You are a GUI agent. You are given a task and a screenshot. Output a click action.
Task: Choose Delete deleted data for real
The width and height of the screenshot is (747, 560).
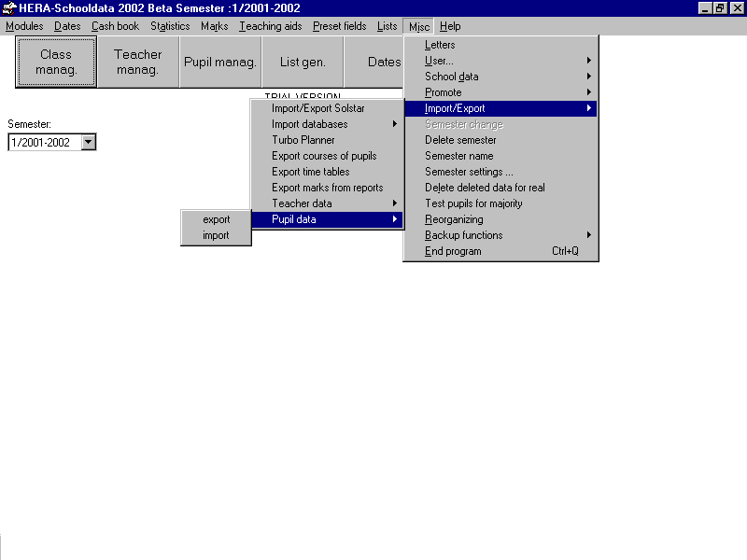click(x=500, y=188)
